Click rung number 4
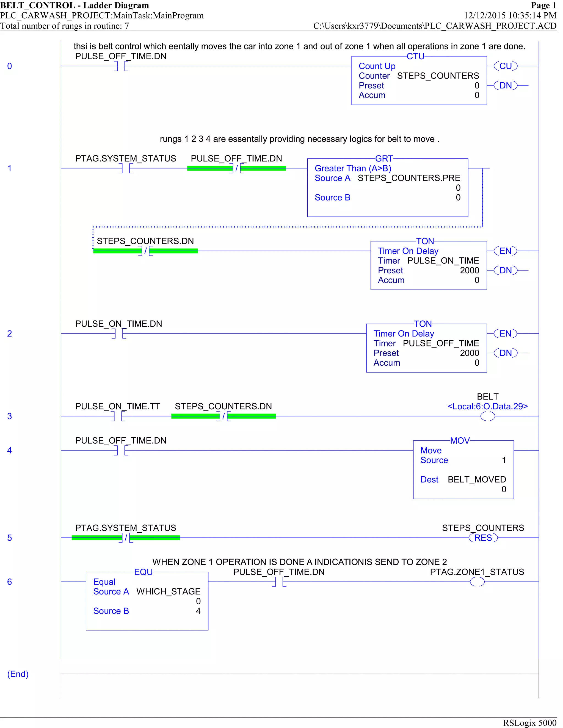 click(10, 450)
